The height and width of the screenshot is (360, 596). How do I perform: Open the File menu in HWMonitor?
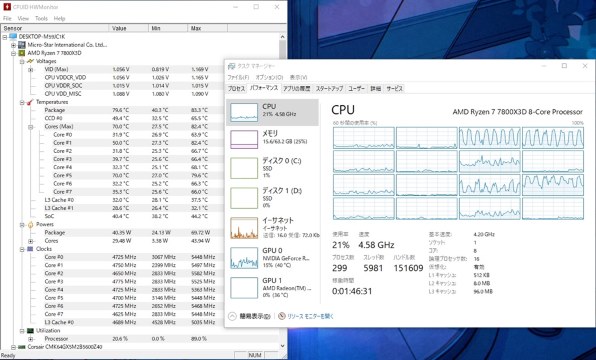coord(7,18)
